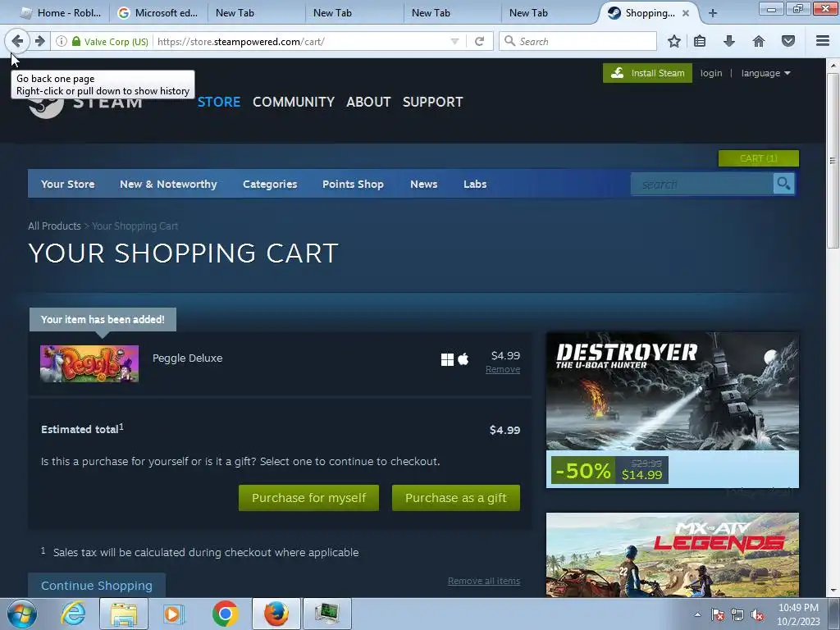This screenshot has width=840, height=630.
Task: Open Windows Media Player taskbar icon
Action: [172, 614]
